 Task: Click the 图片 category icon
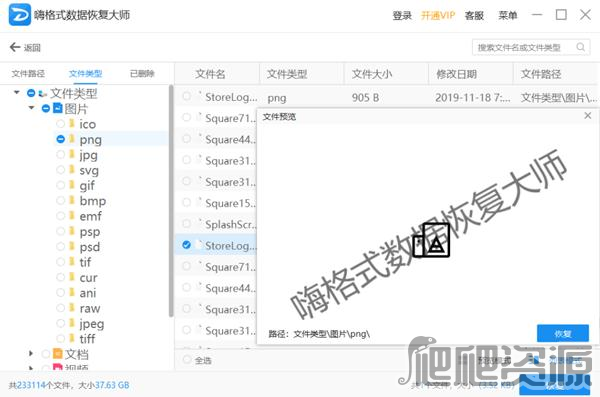57,108
